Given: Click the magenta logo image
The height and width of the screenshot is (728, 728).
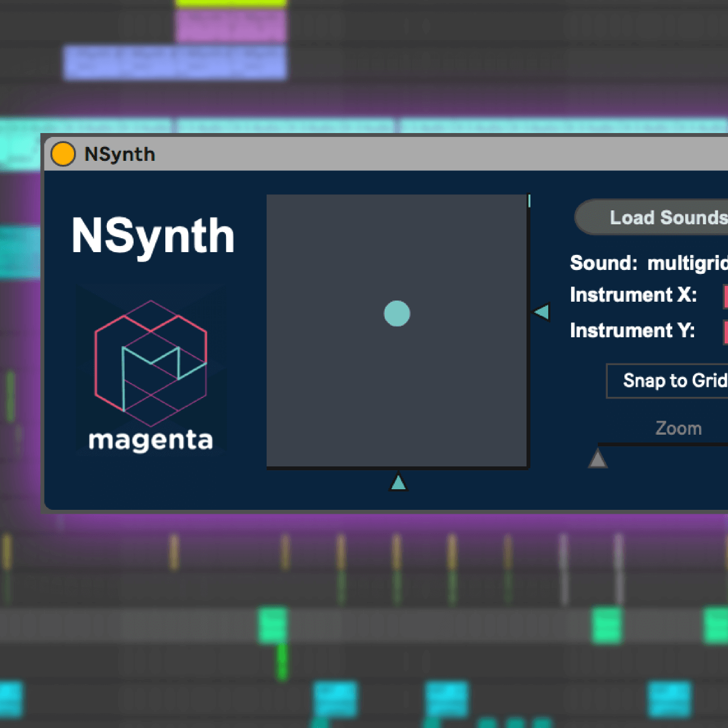Looking at the screenshot, I should click(151, 371).
